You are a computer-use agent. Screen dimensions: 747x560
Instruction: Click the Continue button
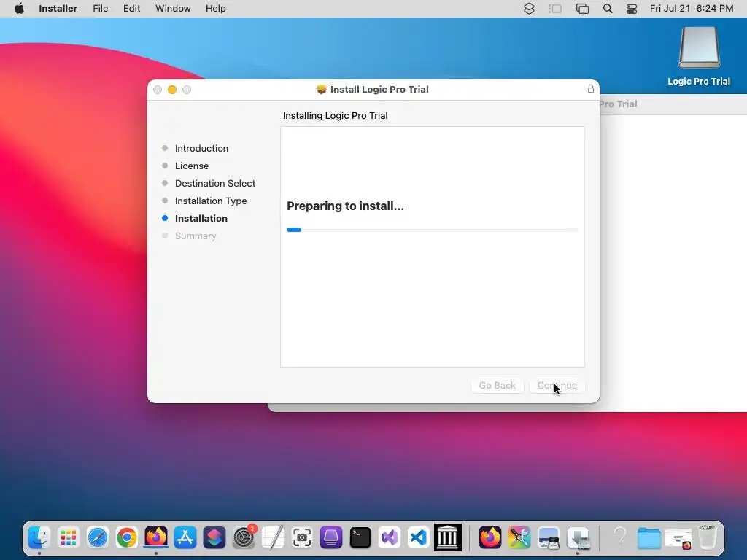(557, 385)
